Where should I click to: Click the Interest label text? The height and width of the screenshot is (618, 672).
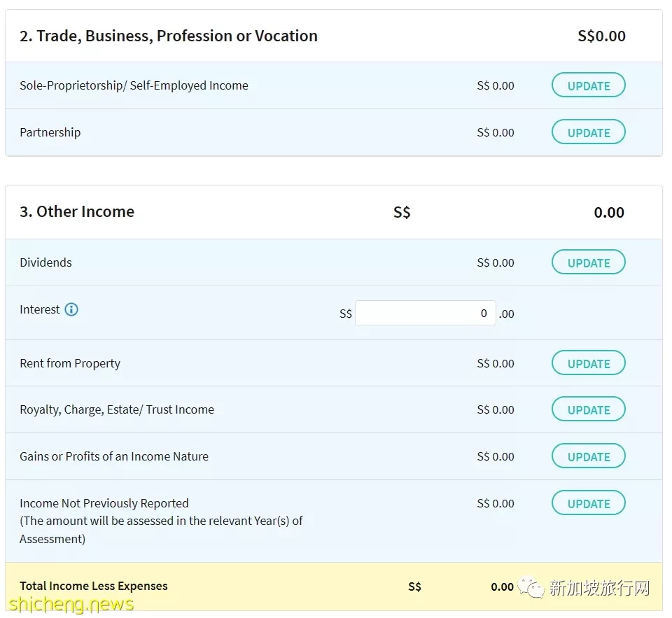pyautogui.click(x=39, y=309)
